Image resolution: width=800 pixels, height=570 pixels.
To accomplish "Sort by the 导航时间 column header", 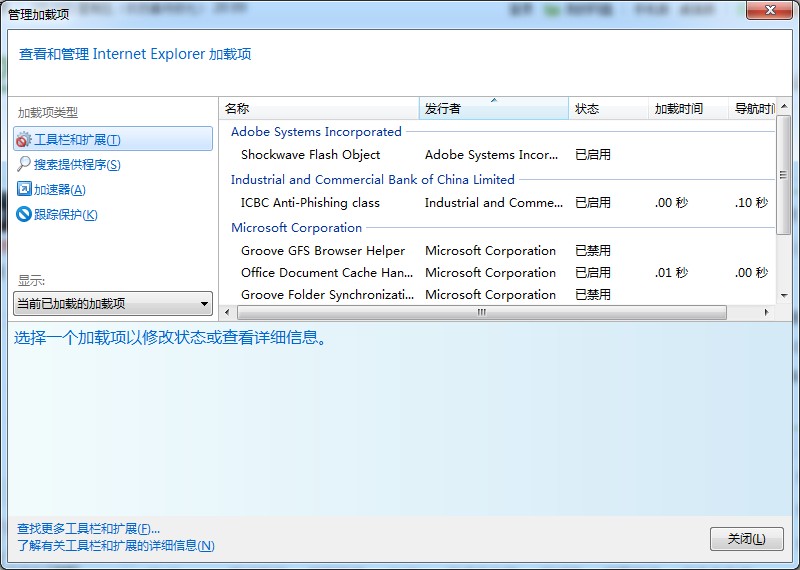I will point(752,109).
